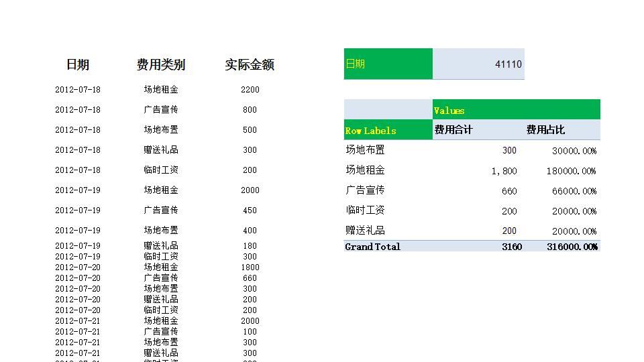Select 场地布置 in the 400 row
644x362 pixels.
[x=161, y=230]
